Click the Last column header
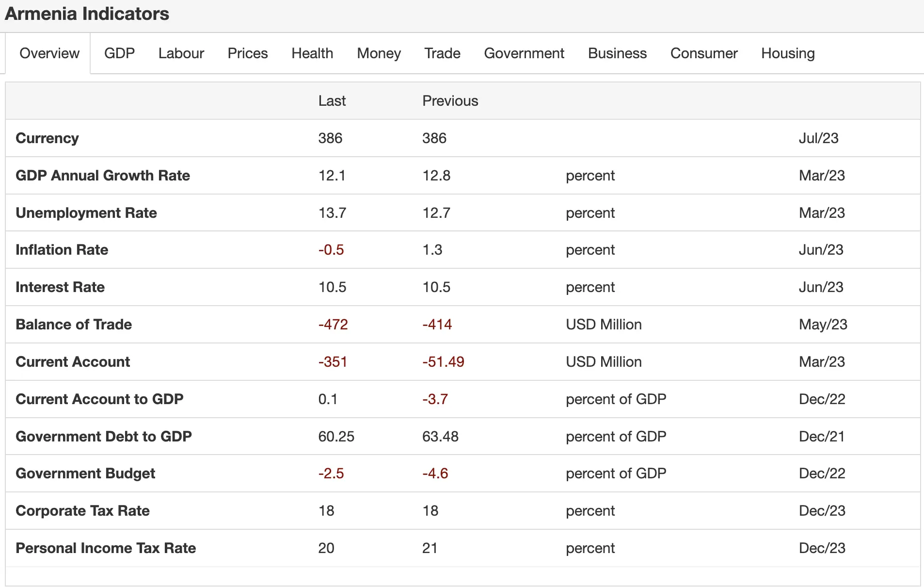Image resolution: width=924 pixels, height=587 pixels. coord(332,101)
